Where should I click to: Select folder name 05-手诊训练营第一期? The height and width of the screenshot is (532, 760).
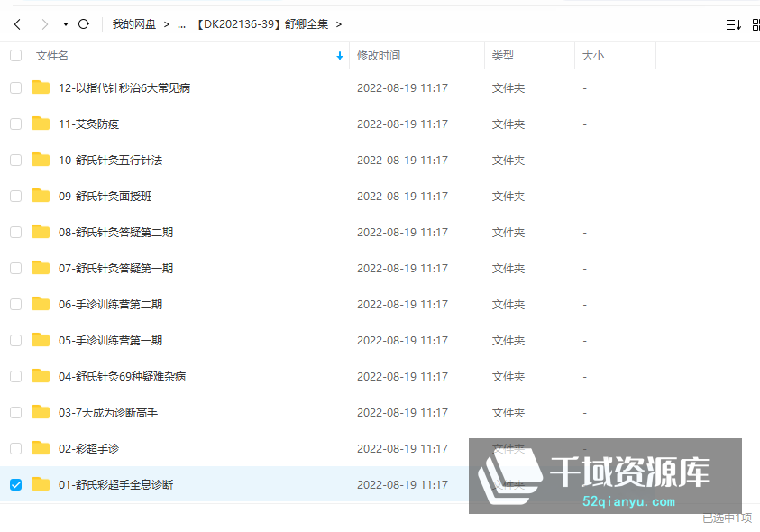point(111,341)
